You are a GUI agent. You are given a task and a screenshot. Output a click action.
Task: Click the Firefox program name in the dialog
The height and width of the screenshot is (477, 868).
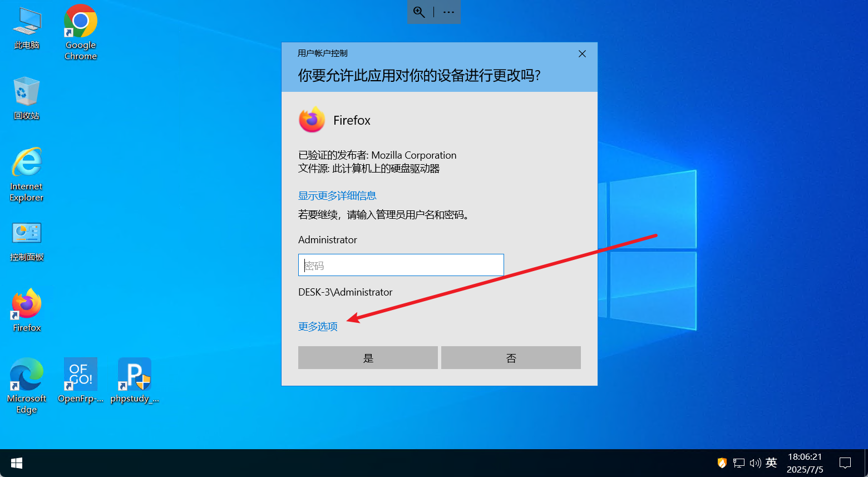pyautogui.click(x=352, y=120)
